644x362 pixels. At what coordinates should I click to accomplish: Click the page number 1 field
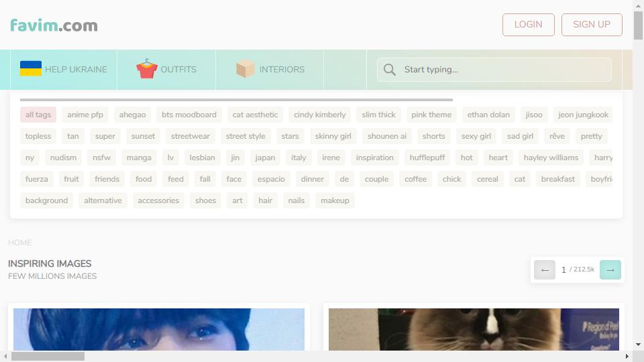[563, 269]
